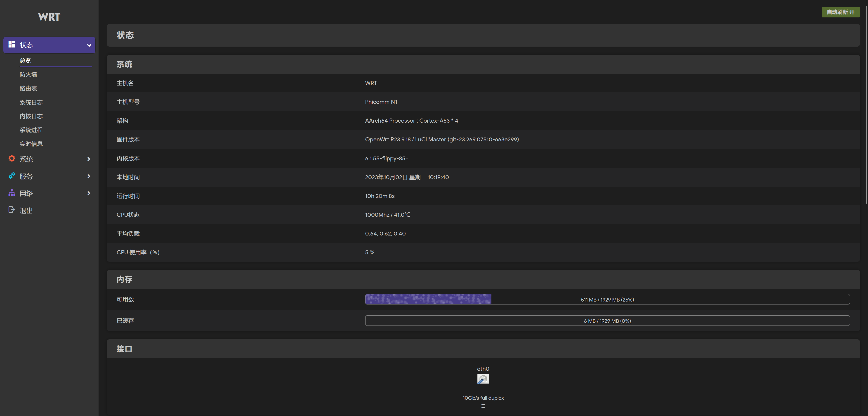Open the 路由表 submenu item

[x=28, y=88]
